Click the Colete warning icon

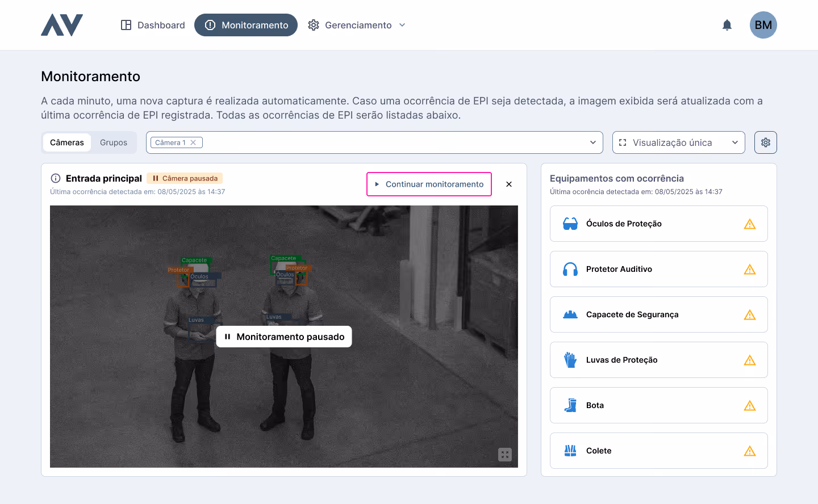point(750,451)
